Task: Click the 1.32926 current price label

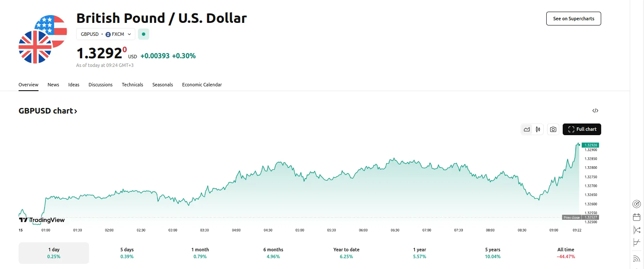Action: [590, 145]
